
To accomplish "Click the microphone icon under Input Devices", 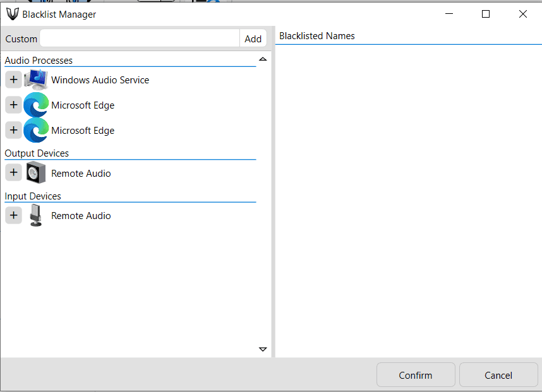I will click(35, 215).
